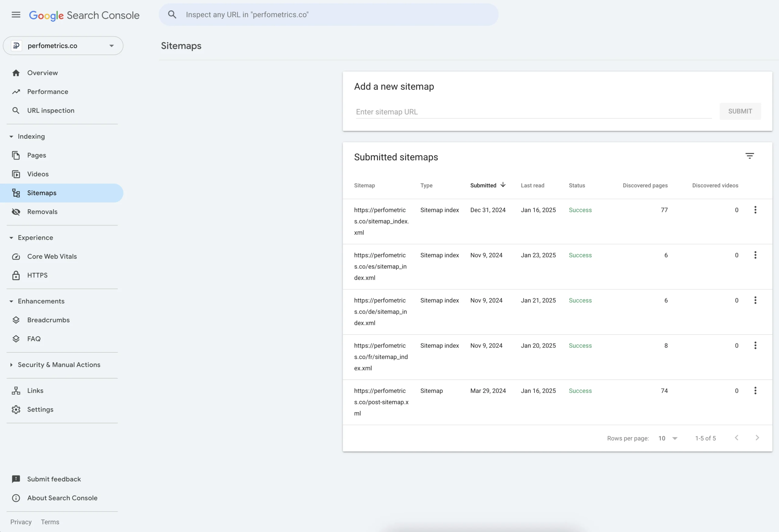Sort by the Submitted column arrow
This screenshot has width=779, height=532.
503,185
